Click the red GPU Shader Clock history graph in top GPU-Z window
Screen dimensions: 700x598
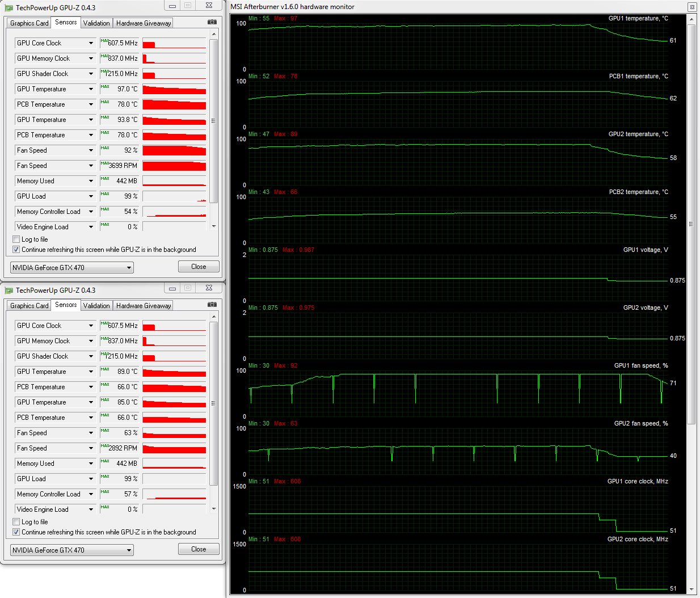pyautogui.click(x=174, y=74)
